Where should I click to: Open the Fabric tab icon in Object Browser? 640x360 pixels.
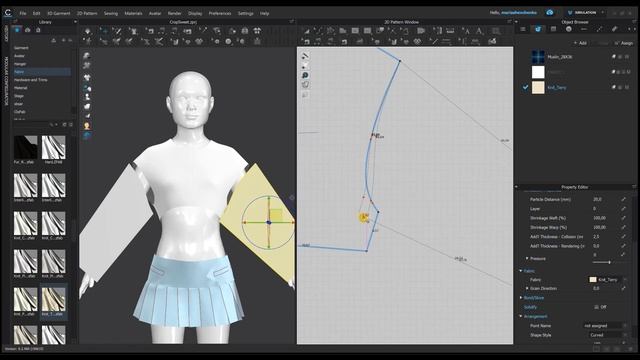coord(538,29)
